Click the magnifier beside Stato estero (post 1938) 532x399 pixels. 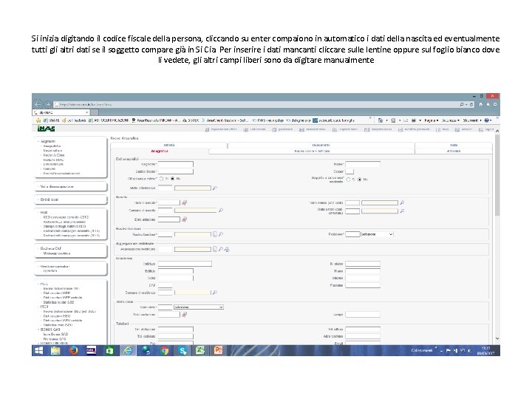click(x=402, y=202)
